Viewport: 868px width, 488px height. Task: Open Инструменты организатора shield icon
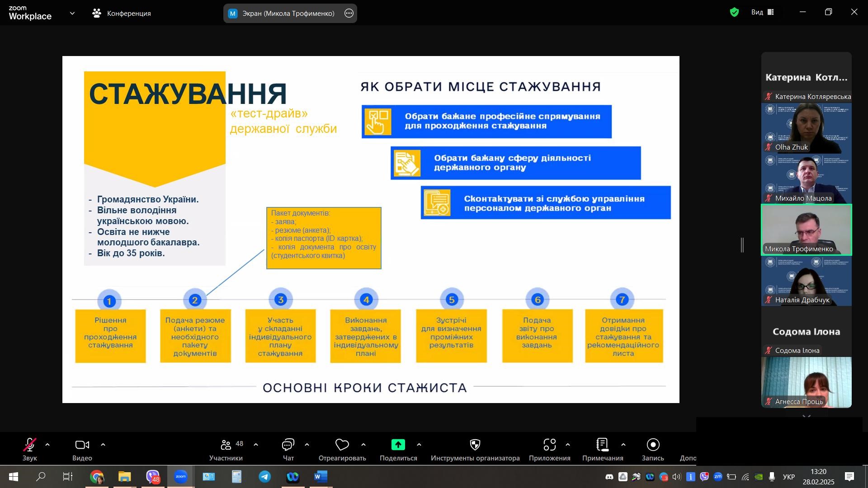475,446
